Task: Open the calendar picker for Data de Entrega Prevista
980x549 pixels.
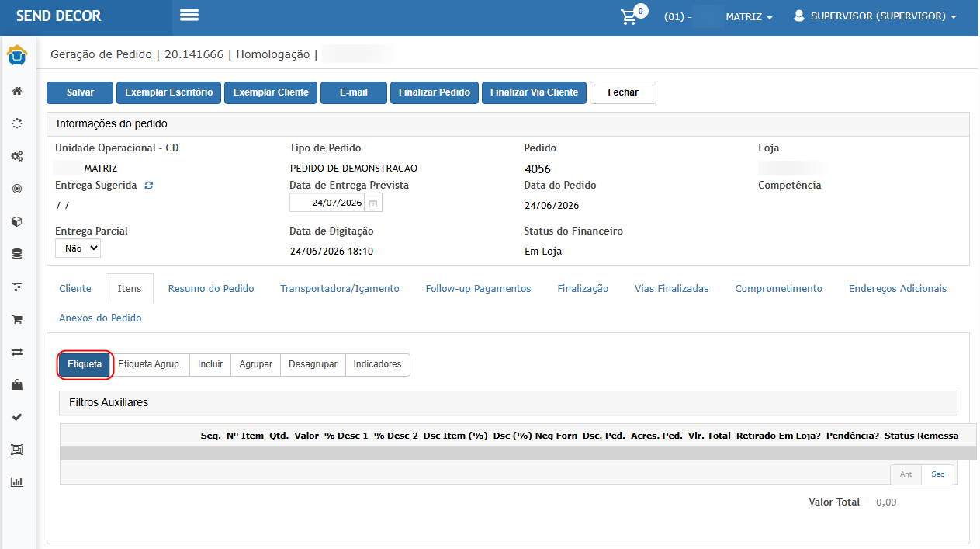Action: point(373,203)
